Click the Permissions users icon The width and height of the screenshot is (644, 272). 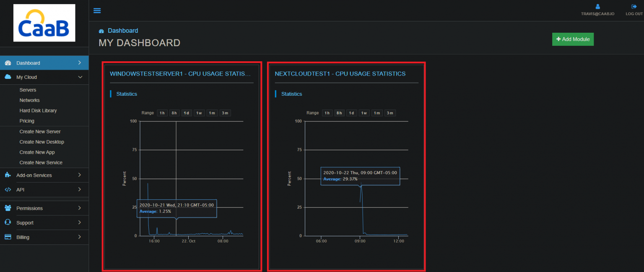click(8, 208)
